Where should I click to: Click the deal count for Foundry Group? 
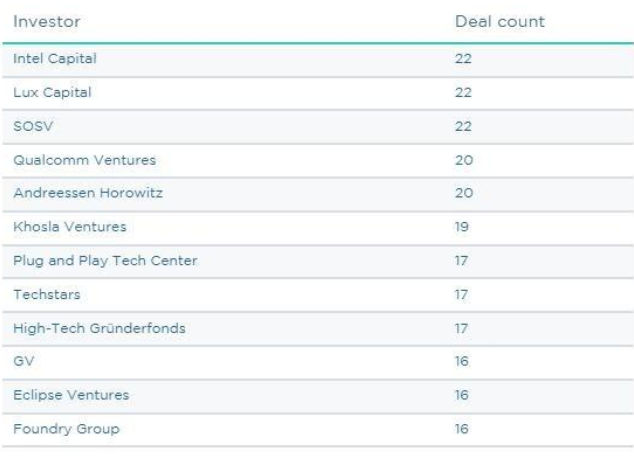point(462,429)
